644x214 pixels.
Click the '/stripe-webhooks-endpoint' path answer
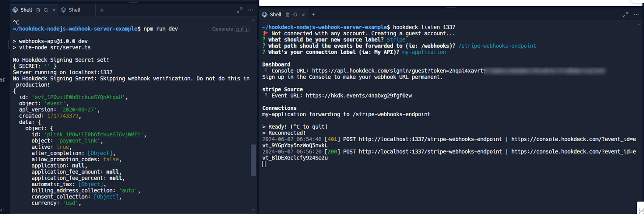(x=497, y=46)
